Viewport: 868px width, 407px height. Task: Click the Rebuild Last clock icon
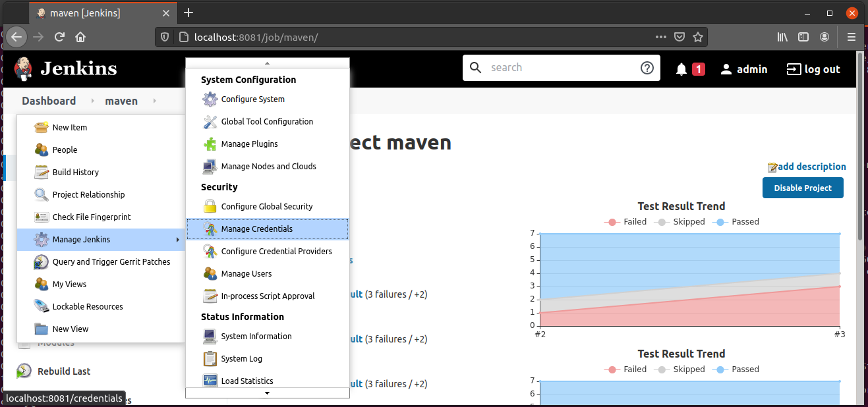point(24,371)
